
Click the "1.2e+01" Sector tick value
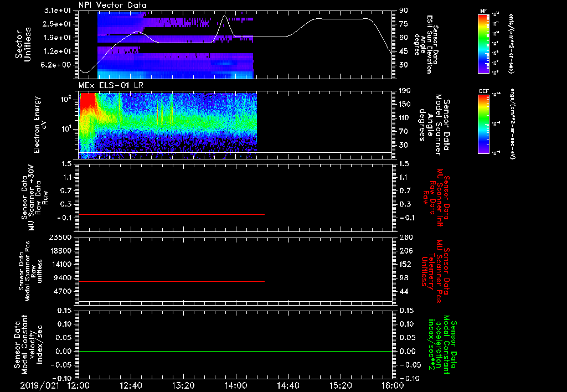coord(57,51)
